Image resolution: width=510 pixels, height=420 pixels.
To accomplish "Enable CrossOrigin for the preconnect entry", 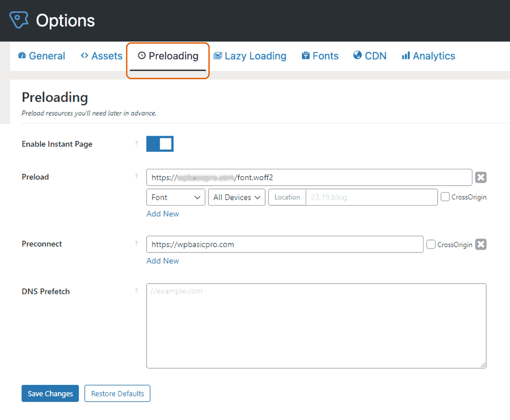I will [431, 244].
